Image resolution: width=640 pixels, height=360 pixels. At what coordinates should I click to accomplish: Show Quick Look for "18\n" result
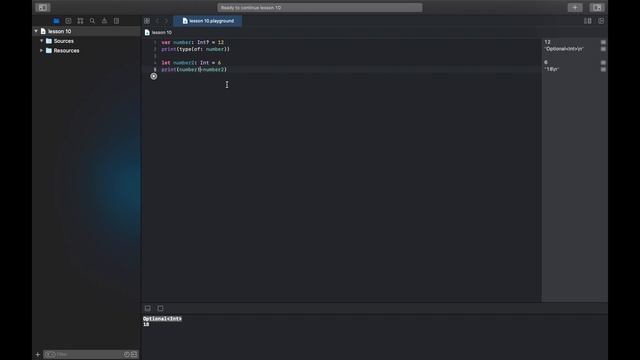(x=603, y=69)
